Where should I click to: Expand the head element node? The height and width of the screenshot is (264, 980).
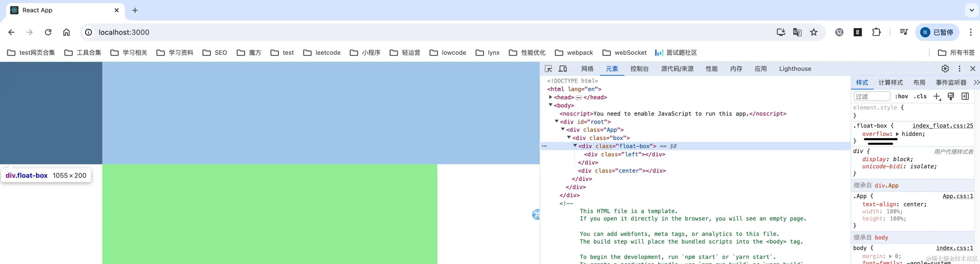pyautogui.click(x=551, y=97)
